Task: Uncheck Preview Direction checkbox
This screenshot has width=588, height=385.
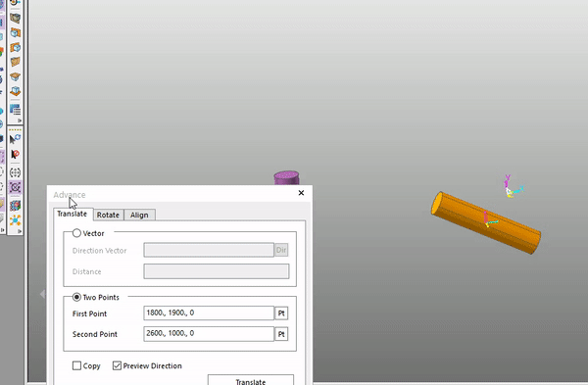Action: [x=117, y=365]
